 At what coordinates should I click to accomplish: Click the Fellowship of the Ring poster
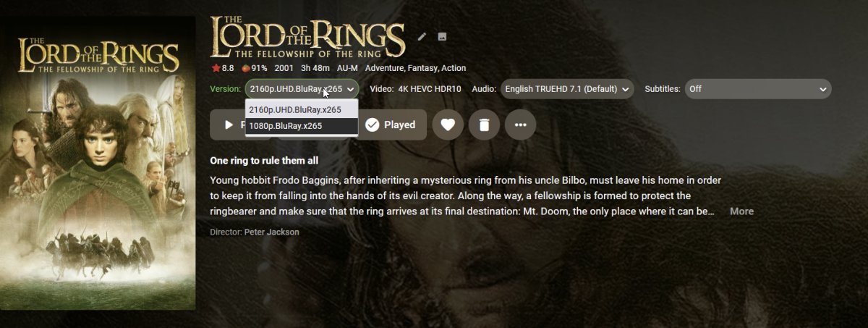coord(98,164)
